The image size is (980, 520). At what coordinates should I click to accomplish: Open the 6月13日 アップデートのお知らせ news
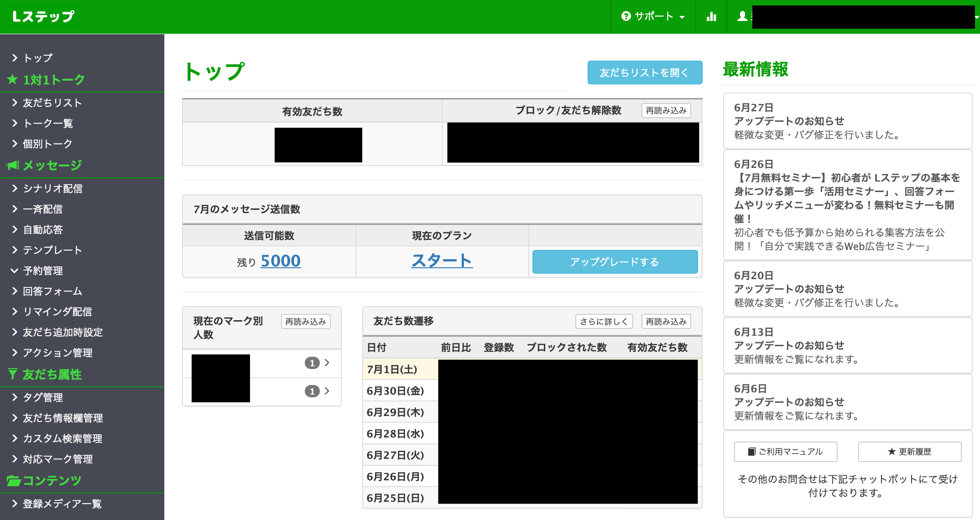click(x=848, y=345)
